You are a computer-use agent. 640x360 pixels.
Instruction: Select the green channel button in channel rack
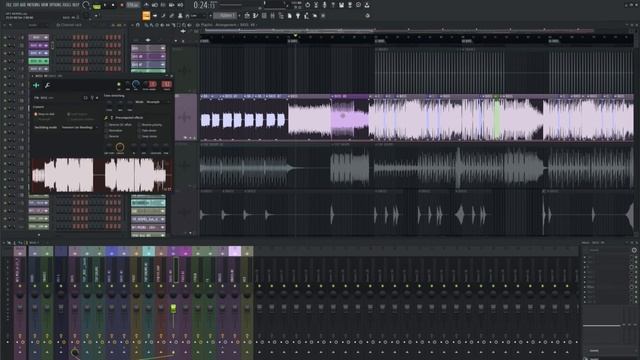click(x=38, y=61)
